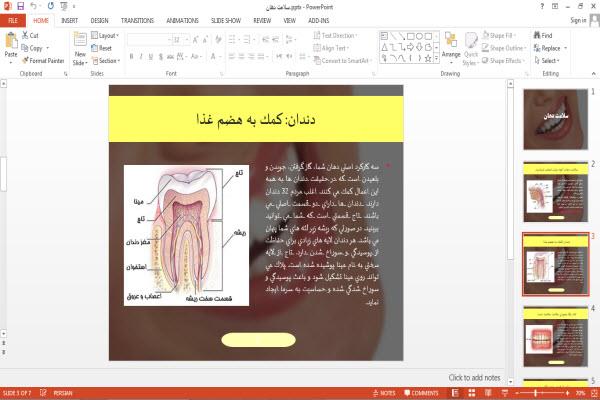This screenshot has width=600, height=400.
Task: Open the Section dropdown
Action: pyautogui.click(x=106, y=60)
